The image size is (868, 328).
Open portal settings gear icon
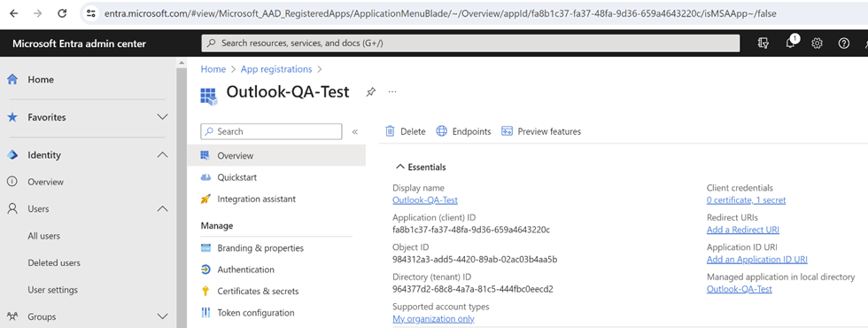pyautogui.click(x=817, y=43)
